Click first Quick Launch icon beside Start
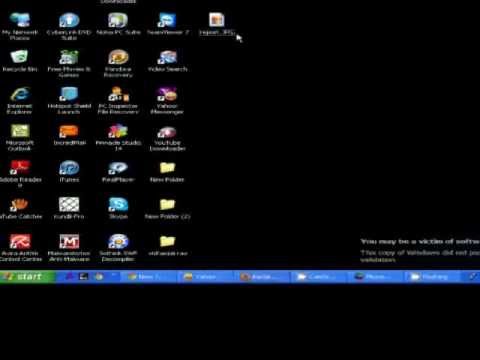Screen dimensions: 480x360 pos(69,277)
